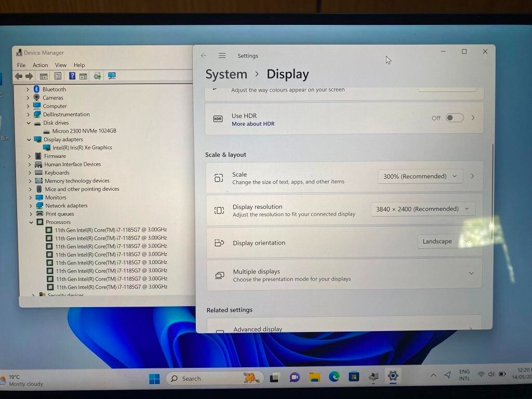Click the location arrow tray icon
532x399 pixels.
(447, 375)
